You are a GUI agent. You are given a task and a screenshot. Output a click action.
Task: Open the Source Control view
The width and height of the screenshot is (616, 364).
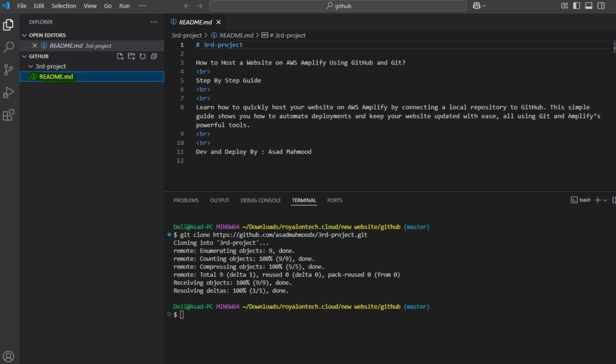[8, 70]
